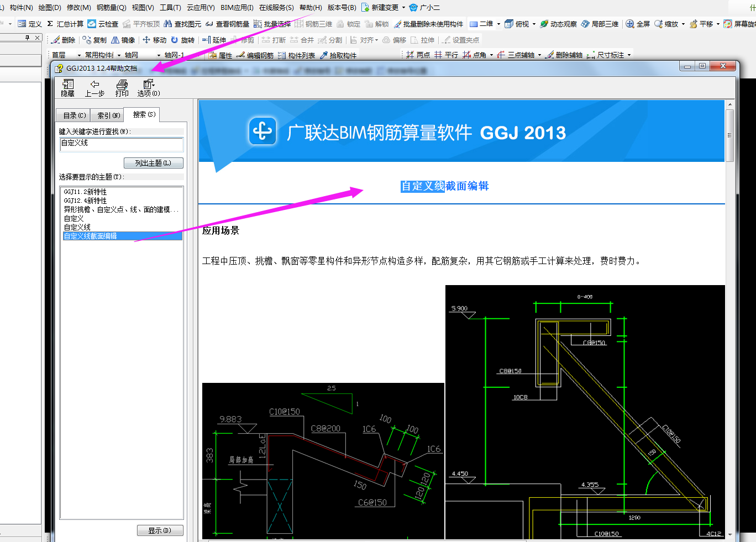
Task: Open the 钢筋量(Q) menu
Action: [x=111, y=8]
